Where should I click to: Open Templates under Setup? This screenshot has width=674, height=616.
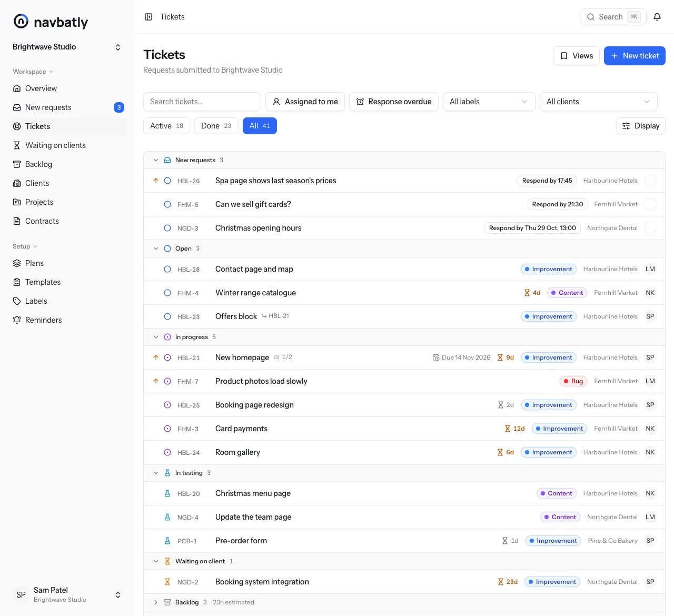point(67,282)
